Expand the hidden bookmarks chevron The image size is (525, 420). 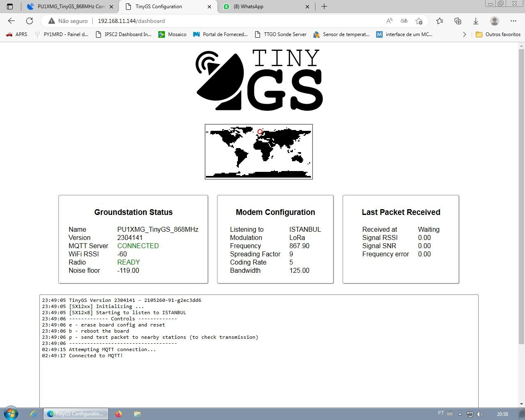(x=464, y=34)
